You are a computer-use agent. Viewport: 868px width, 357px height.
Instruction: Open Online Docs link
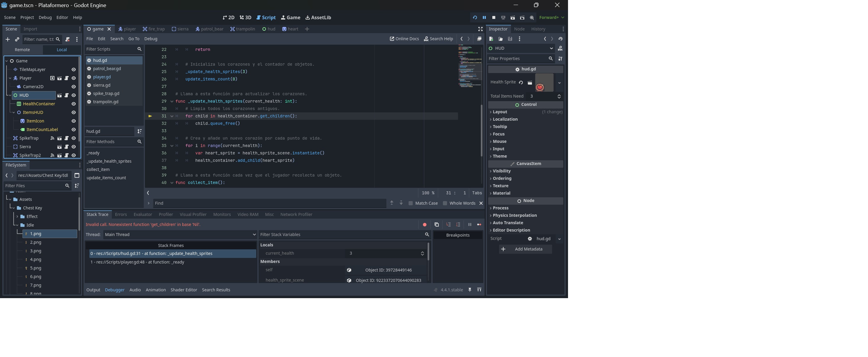click(404, 39)
